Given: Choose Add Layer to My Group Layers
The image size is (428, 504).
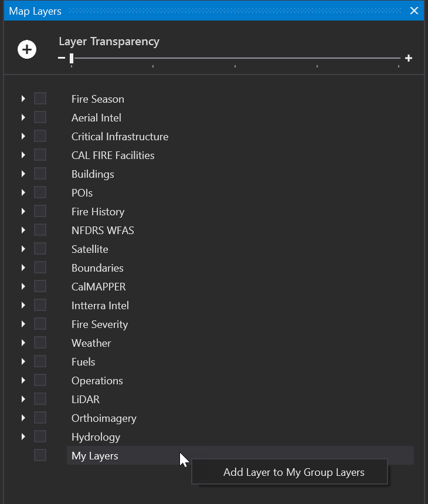Looking at the screenshot, I should [x=294, y=472].
